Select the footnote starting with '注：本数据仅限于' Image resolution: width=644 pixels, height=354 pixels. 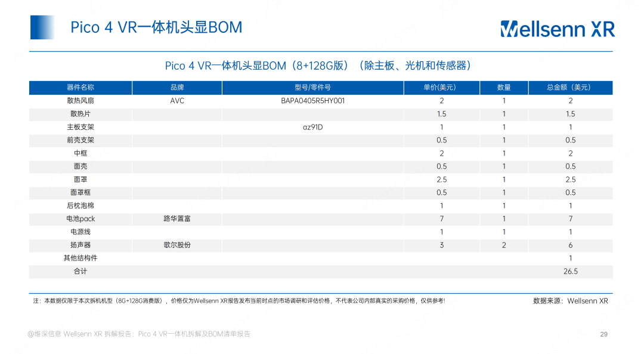tap(239, 301)
